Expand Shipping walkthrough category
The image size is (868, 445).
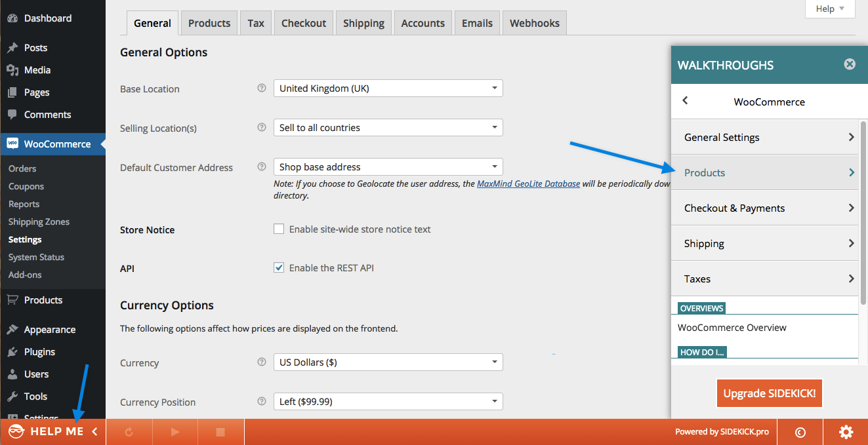[x=765, y=243]
